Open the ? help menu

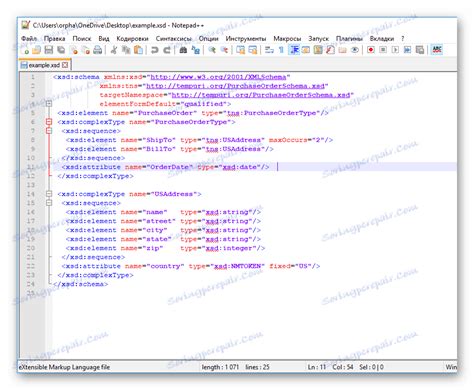pos(403,39)
